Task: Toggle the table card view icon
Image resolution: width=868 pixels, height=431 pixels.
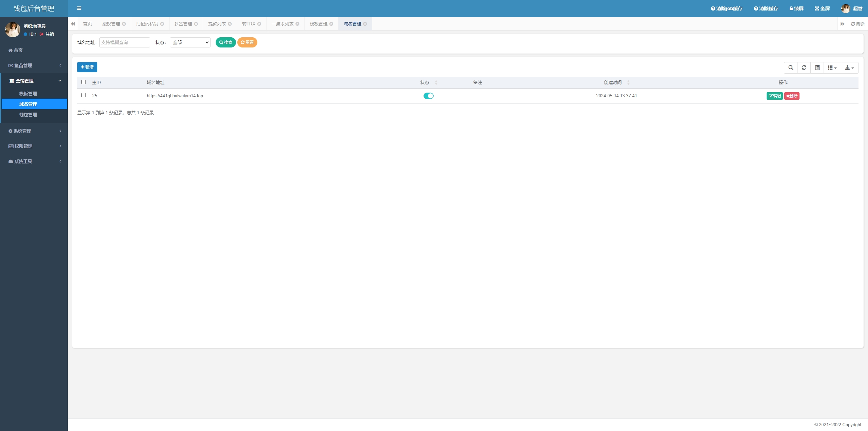Action: point(817,67)
